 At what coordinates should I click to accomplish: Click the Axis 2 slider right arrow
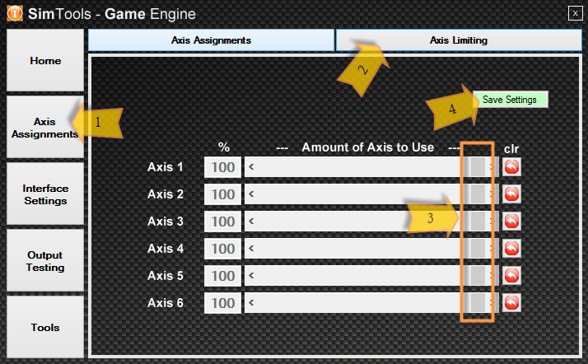point(492,194)
